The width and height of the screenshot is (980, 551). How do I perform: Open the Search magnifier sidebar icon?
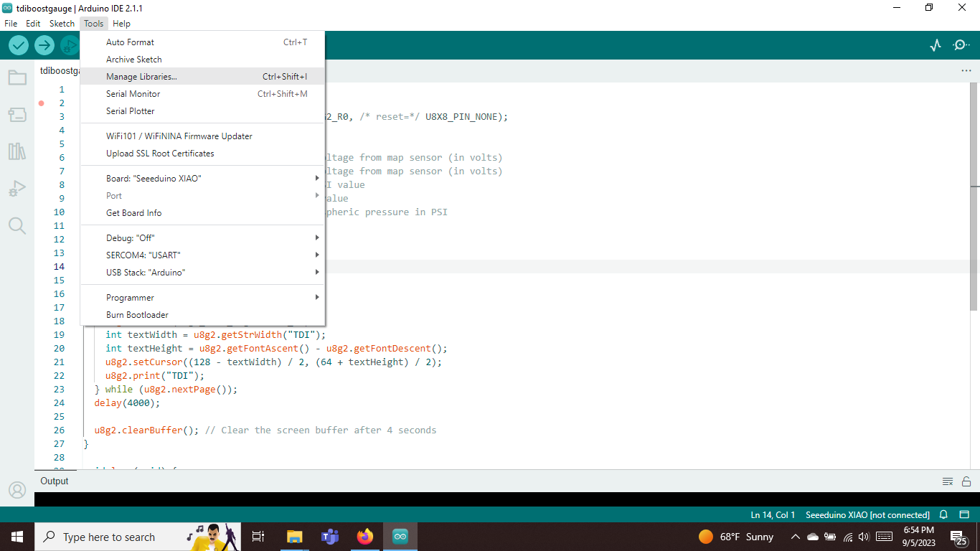pos(17,226)
